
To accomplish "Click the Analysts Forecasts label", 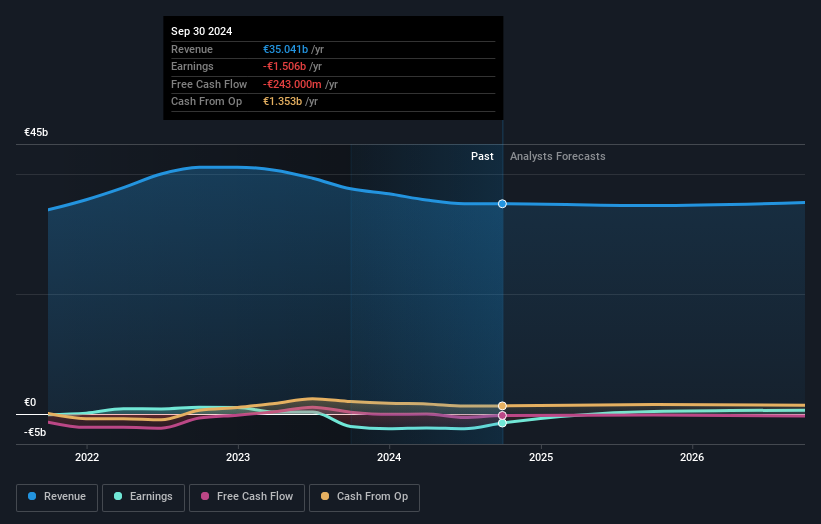I will pos(558,156).
